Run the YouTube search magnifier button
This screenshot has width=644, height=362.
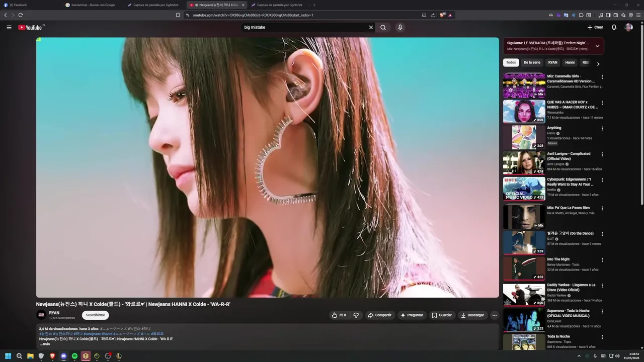[x=383, y=27]
